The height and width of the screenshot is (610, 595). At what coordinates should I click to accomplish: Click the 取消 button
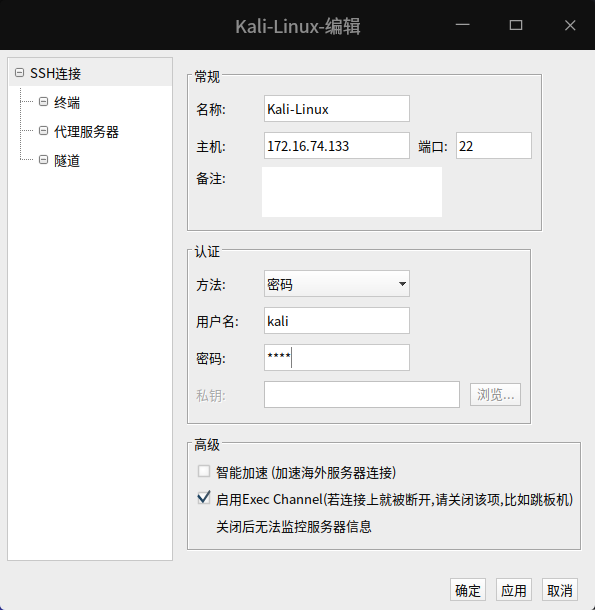560,590
